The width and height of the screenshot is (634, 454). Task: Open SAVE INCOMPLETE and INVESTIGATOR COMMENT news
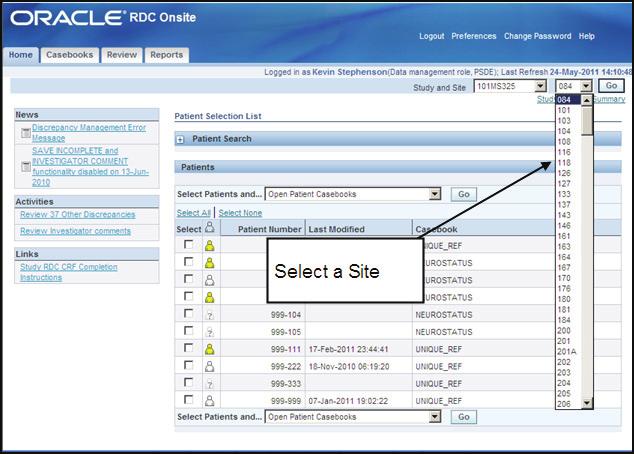[x=90, y=166]
